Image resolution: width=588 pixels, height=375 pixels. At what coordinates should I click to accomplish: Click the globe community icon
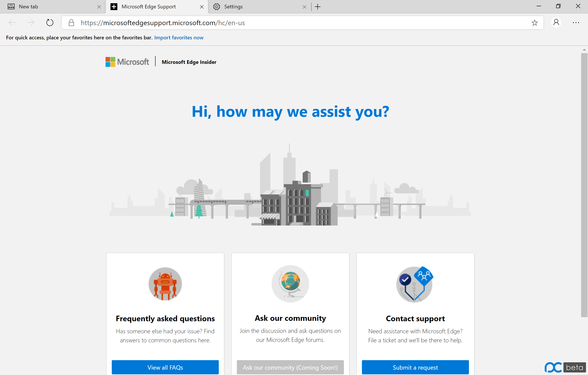click(x=290, y=284)
